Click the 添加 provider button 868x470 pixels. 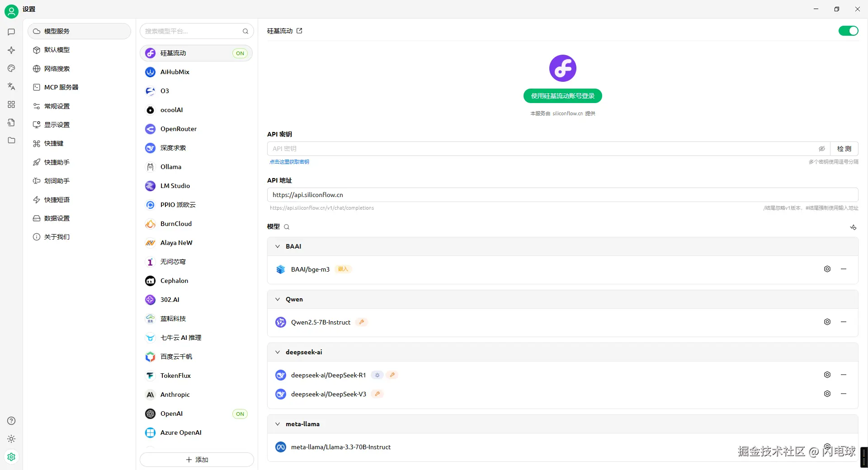[x=197, y=460]
